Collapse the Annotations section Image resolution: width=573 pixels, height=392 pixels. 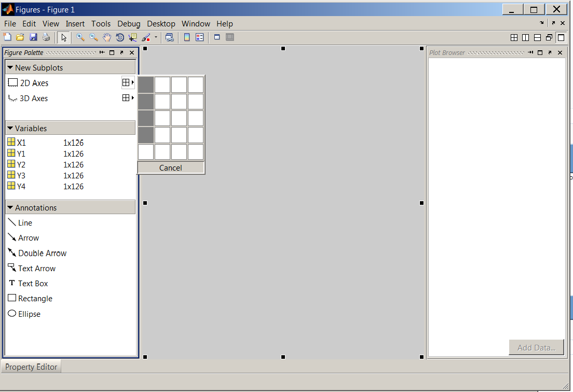click(x=9, y=207)
